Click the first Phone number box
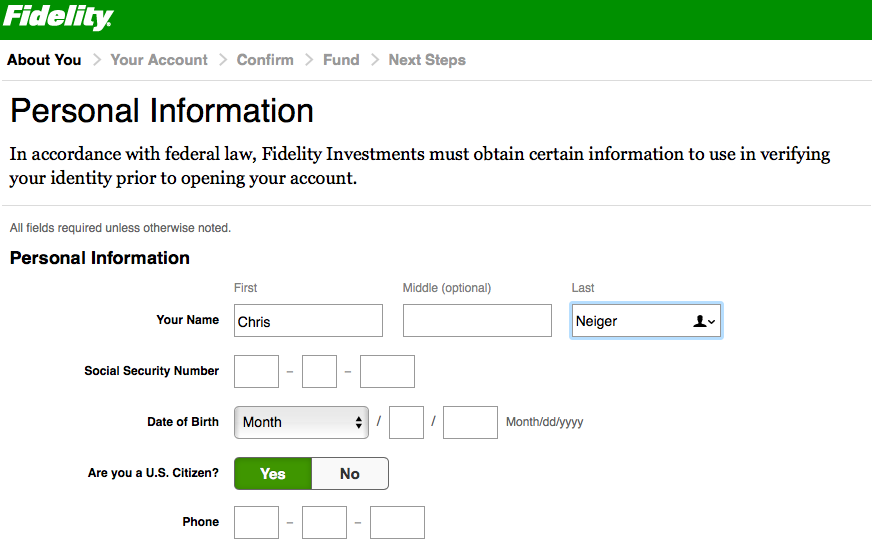Image resolution: width=872 pixels, height=553 pixels. 256,522
